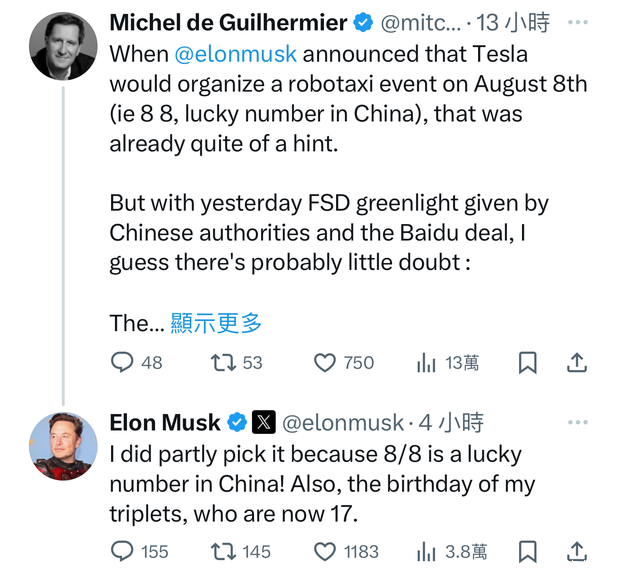The width and height of the screenshot is (620, 577).
Task: Bookmark Michel de Guilhermier's tweet
Action: pos(527,362)
